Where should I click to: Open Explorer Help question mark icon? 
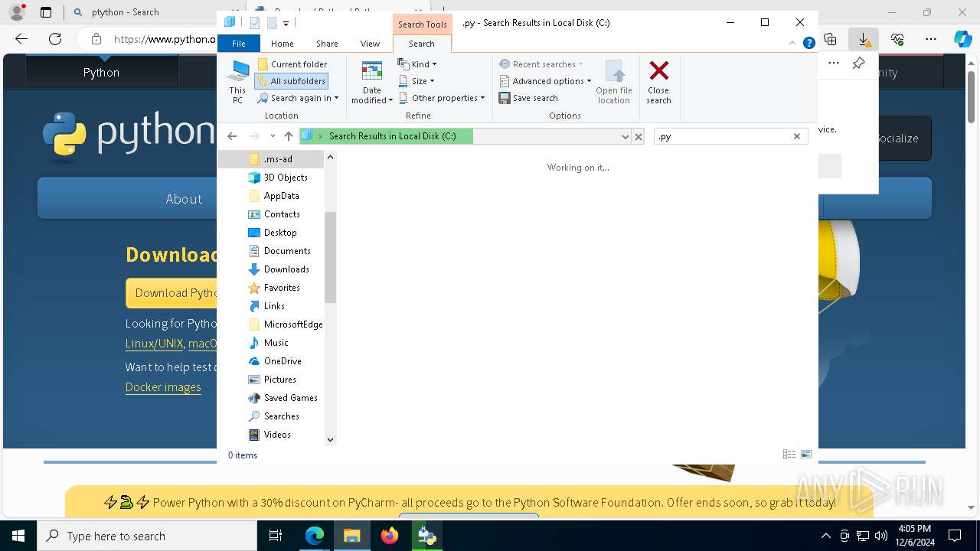[808, 44]
